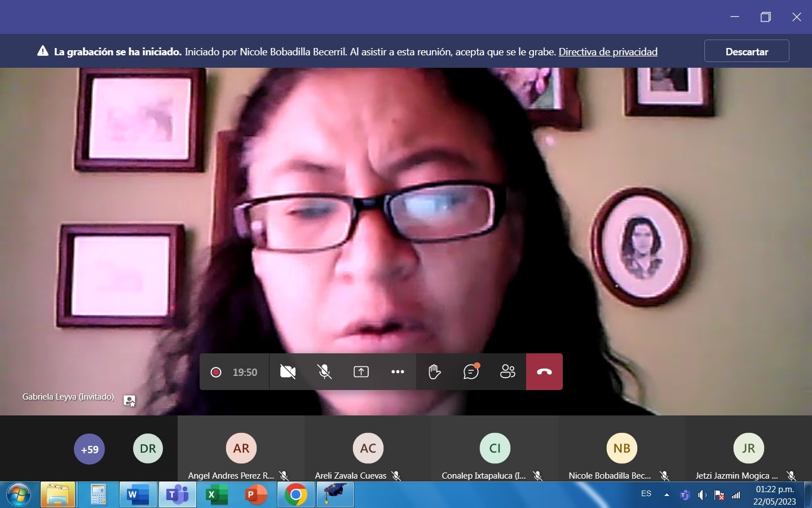This screenshot has width=812, height=508.
Task: Show the meeting chat conversation
Action: point(471,371)
